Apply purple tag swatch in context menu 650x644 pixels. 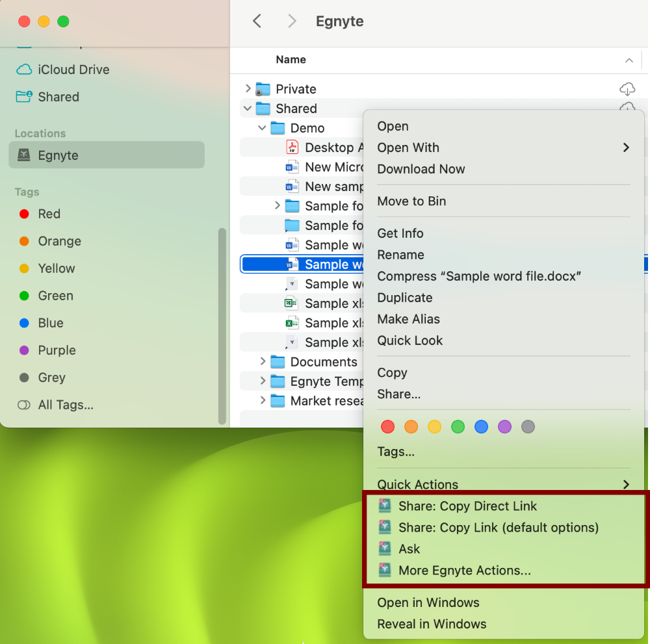[x=504, y=426]
